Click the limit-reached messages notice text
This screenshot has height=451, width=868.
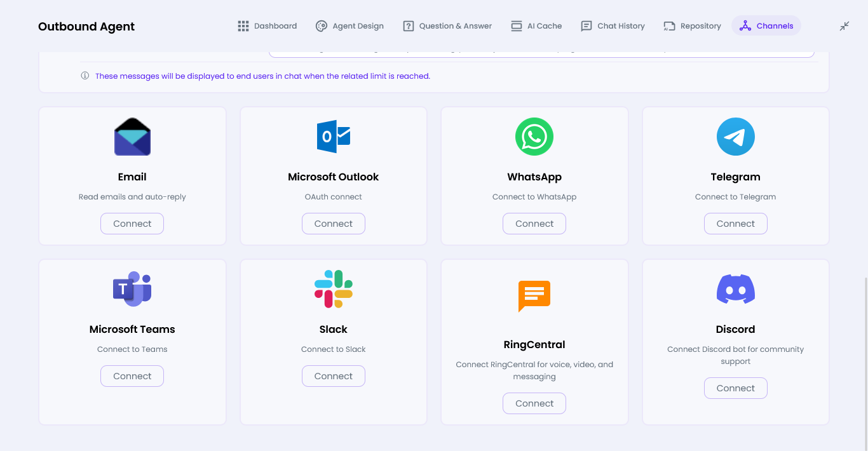tap(262, 76)
